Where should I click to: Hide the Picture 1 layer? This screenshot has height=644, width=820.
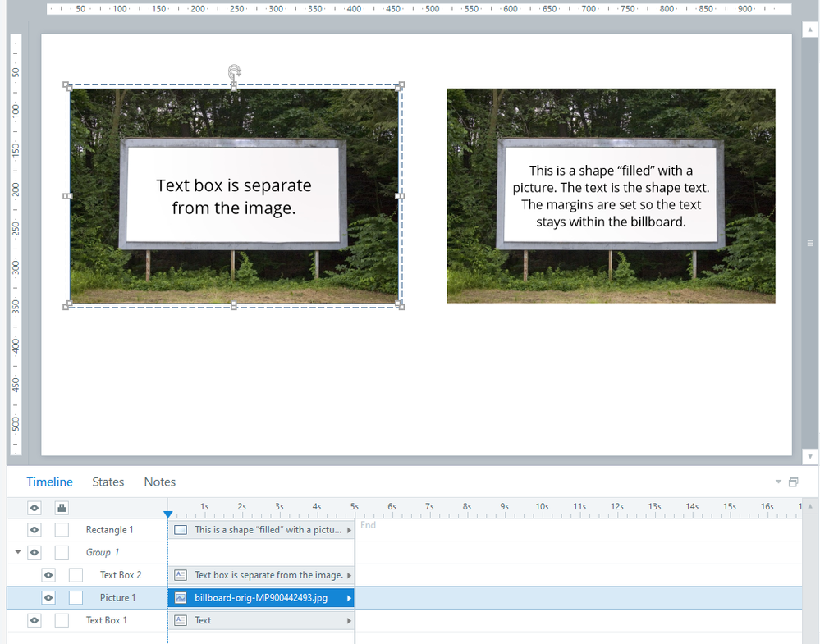pyautogui.click(x=48, y=598)
